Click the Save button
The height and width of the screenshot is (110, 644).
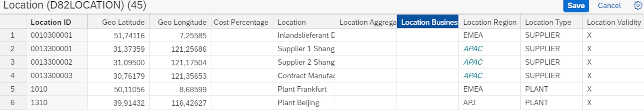[576, 5]
